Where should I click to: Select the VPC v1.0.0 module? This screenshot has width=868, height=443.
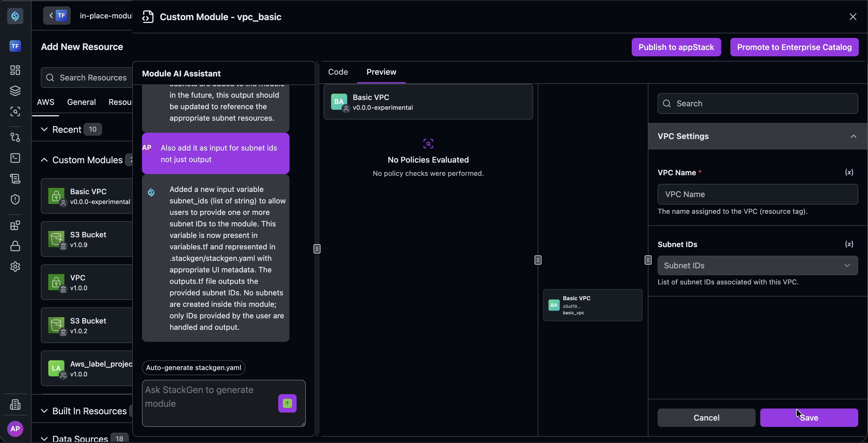click(x=87, y=282)
